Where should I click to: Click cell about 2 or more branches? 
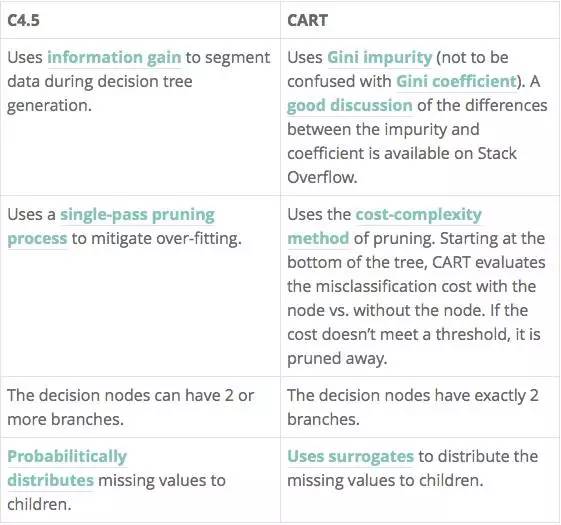coord(140,407)
